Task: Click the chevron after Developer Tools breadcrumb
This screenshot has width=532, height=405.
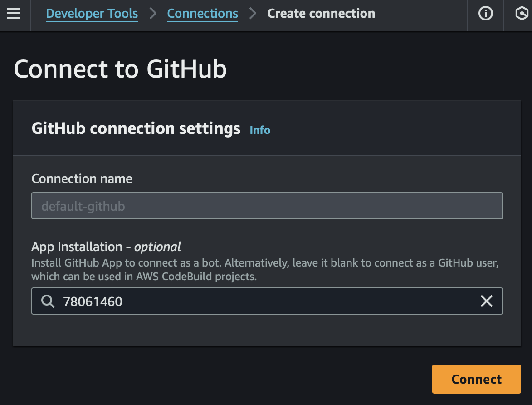Action: point(153,14)
